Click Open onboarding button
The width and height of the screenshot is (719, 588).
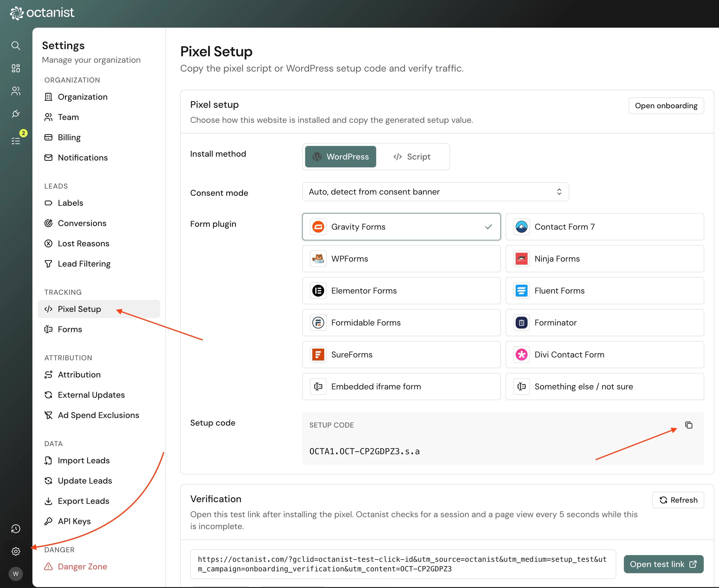[666, 106]
